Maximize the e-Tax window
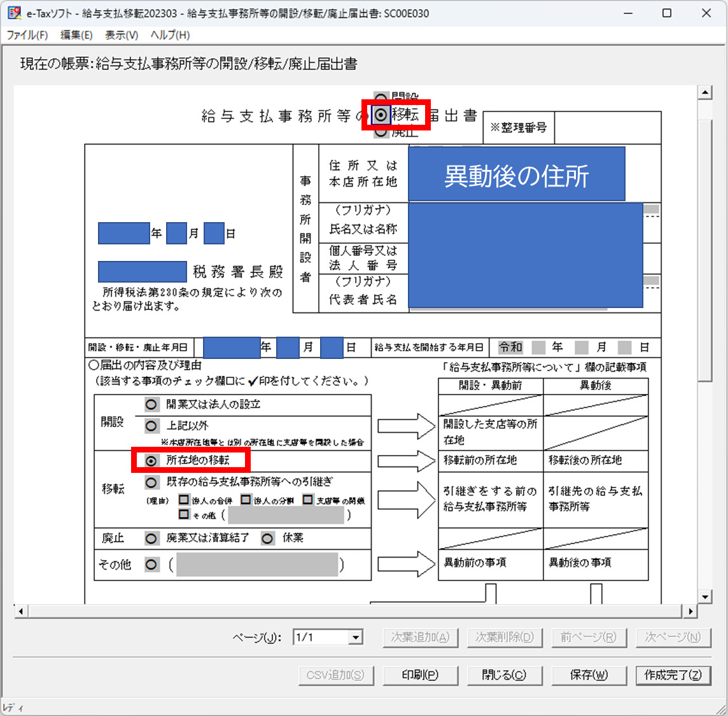728x716 pixels. pos(667,13)
